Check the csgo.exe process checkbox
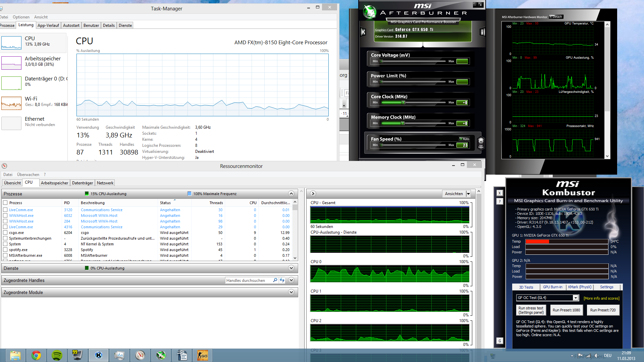Image resolution: width=644 pixels, height=362 pixels. tap(5, 233)
